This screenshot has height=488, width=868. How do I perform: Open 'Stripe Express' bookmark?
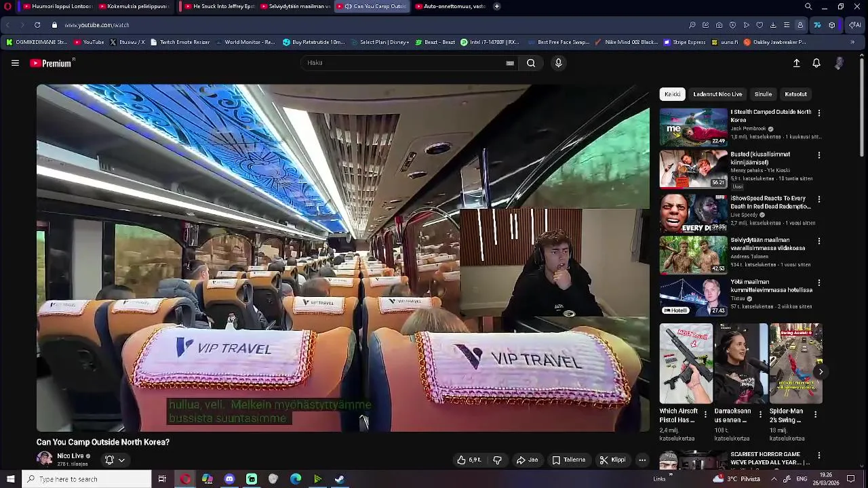pyautogui.click(x=684, y=42)
